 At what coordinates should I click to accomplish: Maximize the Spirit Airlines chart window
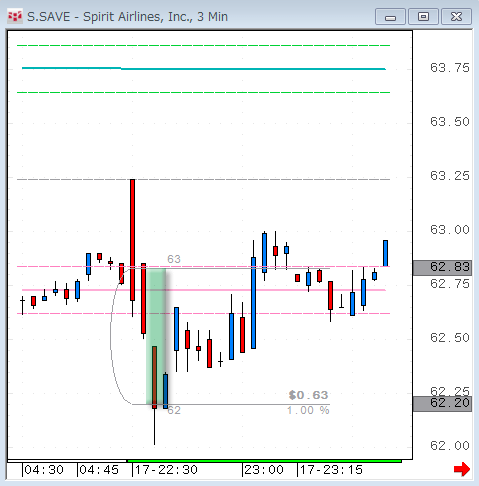pyautogui.click(x=423, y=17)
